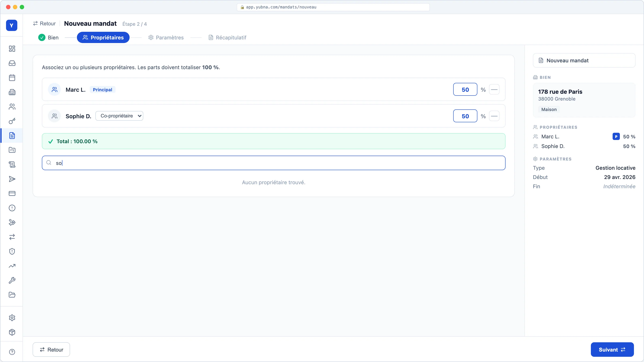Remove Sophie D. with the minus button
This screenshot has height=362, width=644.
tap(494, 116)
